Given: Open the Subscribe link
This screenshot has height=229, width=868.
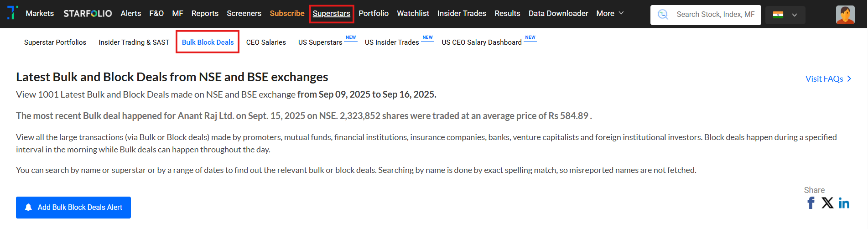Looking at the screenshot, I should tap(287, 14).
